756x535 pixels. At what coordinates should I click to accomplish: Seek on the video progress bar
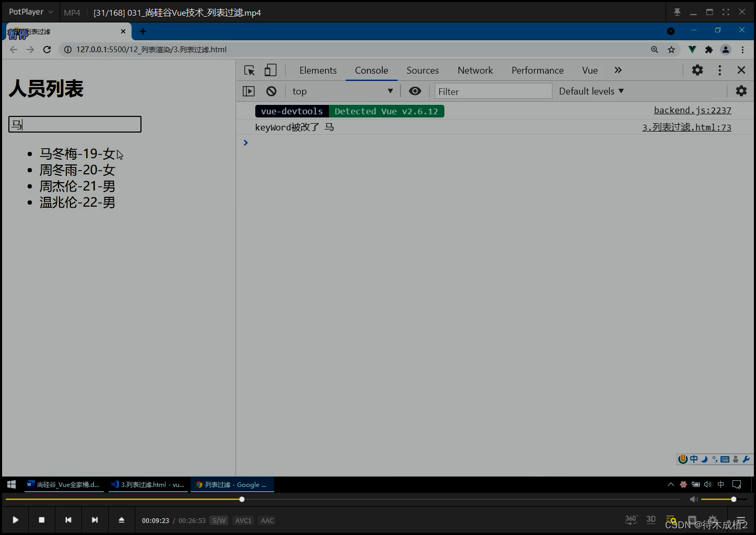coord(342,500)
